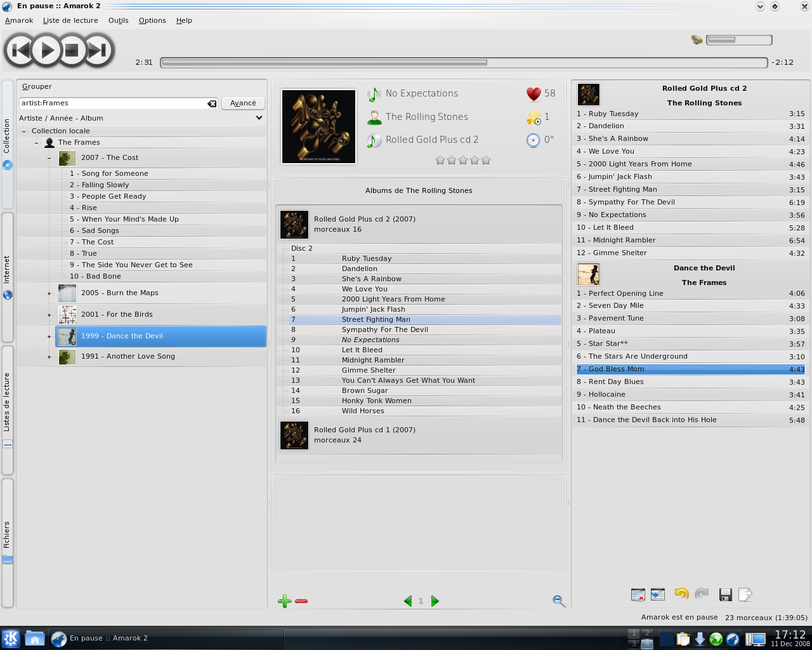Click the red minus remove applet icon
The width and height of the screenshot is (812, 650).
click(x=301, y=601)
